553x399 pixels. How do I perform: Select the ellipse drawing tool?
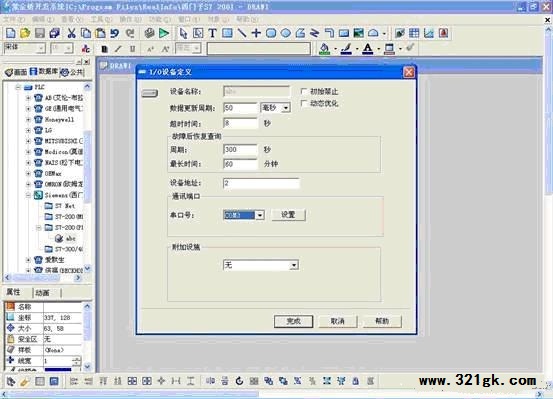pyautogui.click(x=286, y=33)
